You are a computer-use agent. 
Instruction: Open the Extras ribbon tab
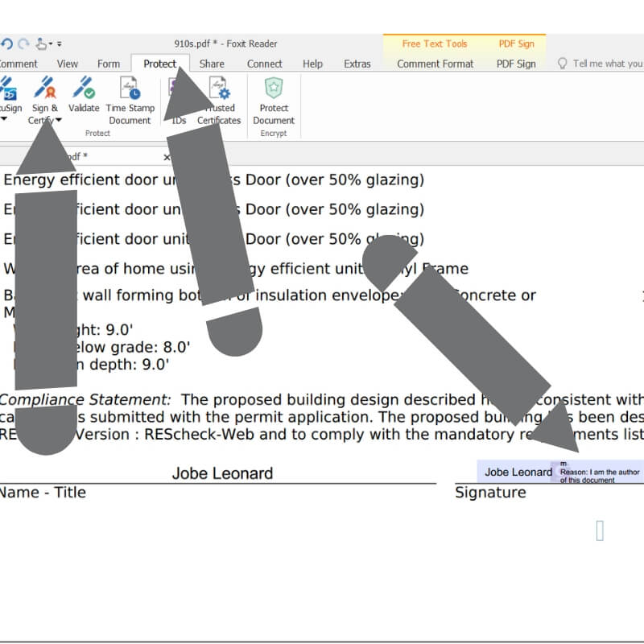[357, 64]
